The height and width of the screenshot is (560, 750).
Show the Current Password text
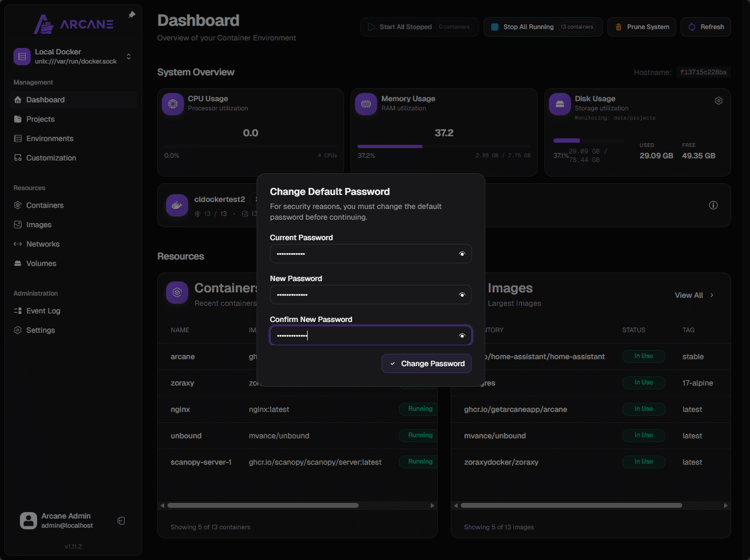pos(462,254)
